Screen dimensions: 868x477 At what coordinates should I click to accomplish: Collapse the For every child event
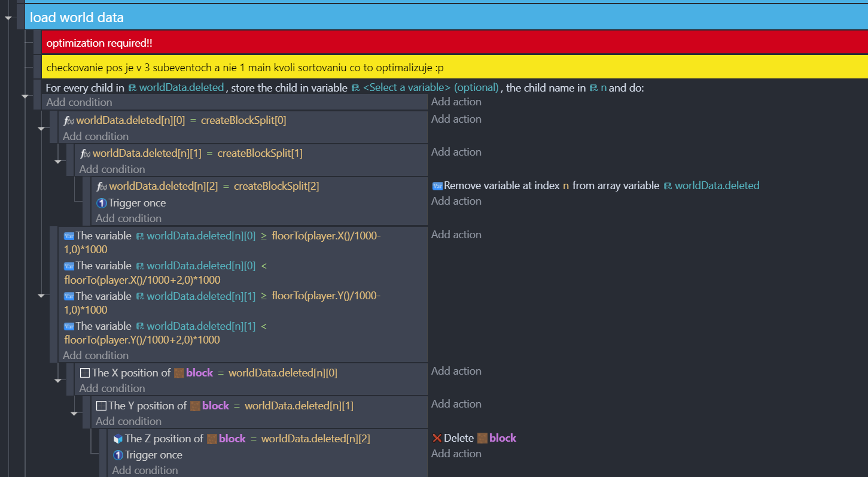(x=25, y=96)
